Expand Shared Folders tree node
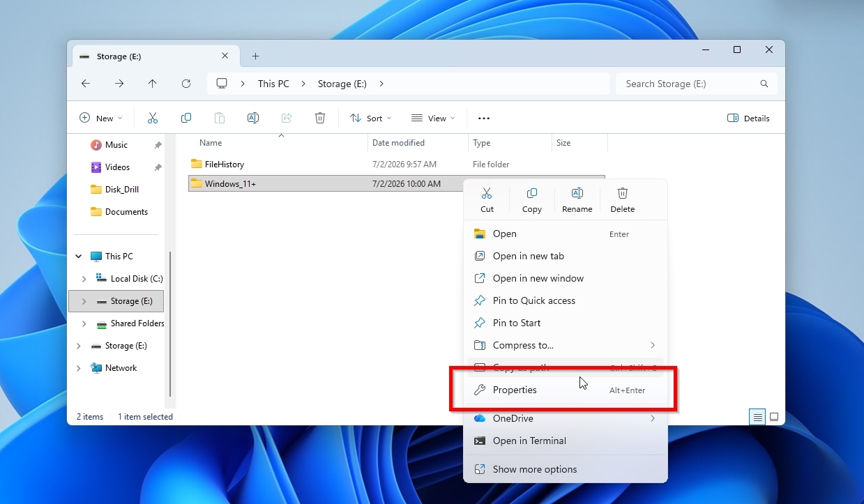Viewport: 864px width, 504px height. click(84, 323)
